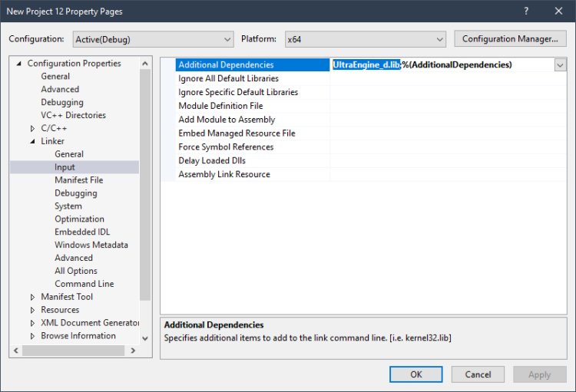576x392 pixels.
Task: Open Configuration Manager
Action: pos(510,39)
